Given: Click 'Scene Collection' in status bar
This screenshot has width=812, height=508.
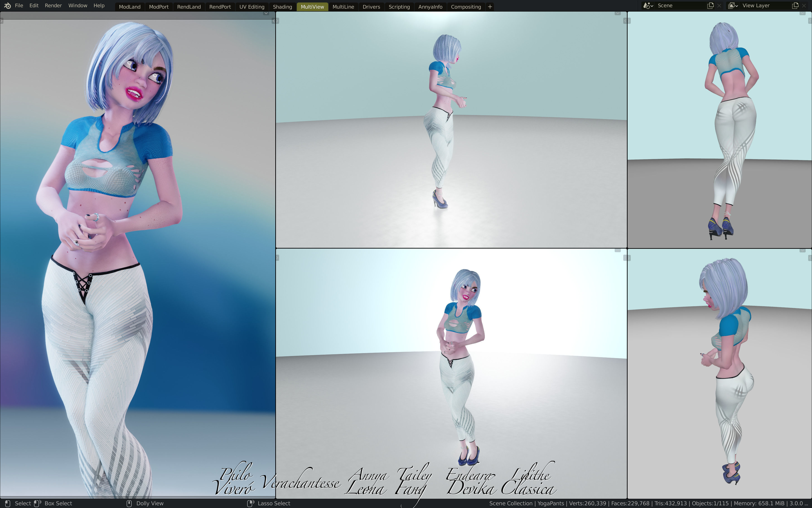Looking at the screenshot, I should pyautogui.click(x=511, y=503).
